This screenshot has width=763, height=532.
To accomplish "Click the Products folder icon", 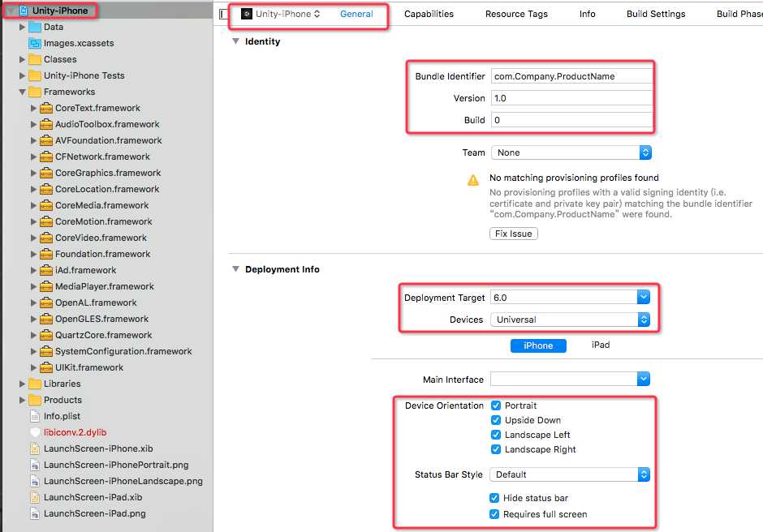I will coord(35,400).
